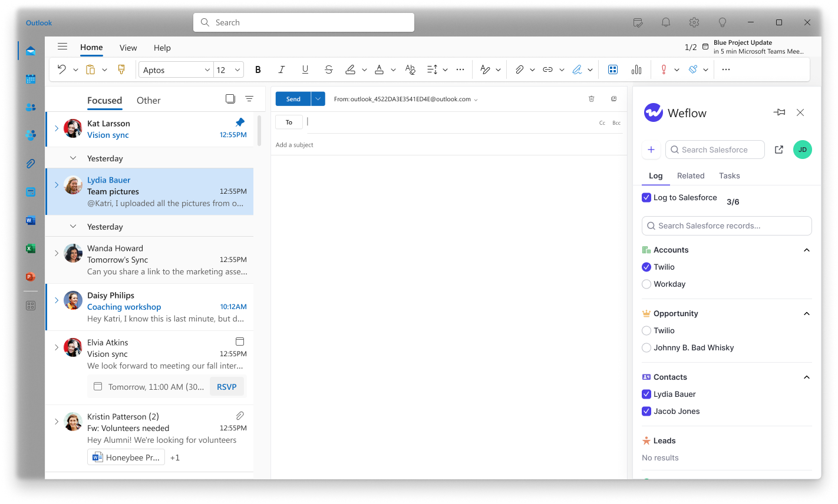Image resolution: width=838 pixels, height=504 pixels.
Task: Switch to the Tasks tab in Weflow
Action: (729, 175)
